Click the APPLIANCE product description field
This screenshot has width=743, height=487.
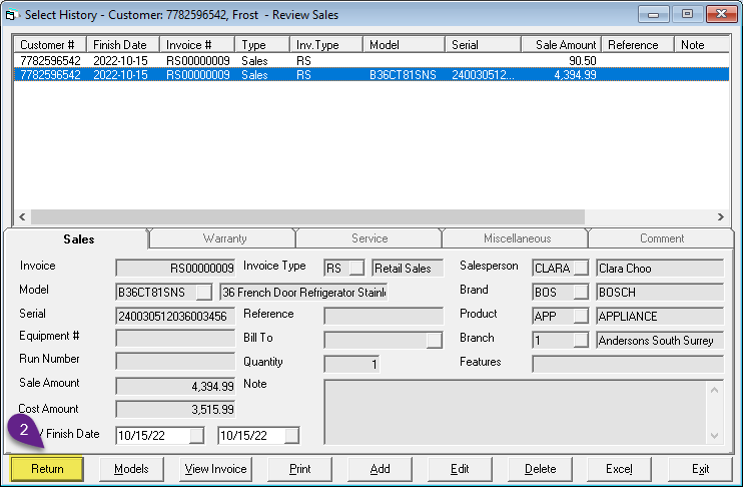pos(660,316)
